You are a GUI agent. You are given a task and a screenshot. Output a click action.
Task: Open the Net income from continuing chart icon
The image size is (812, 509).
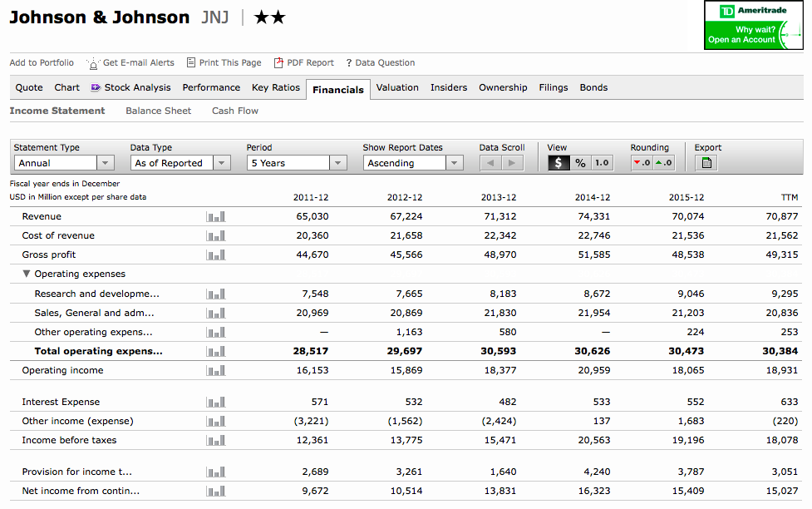215,492
